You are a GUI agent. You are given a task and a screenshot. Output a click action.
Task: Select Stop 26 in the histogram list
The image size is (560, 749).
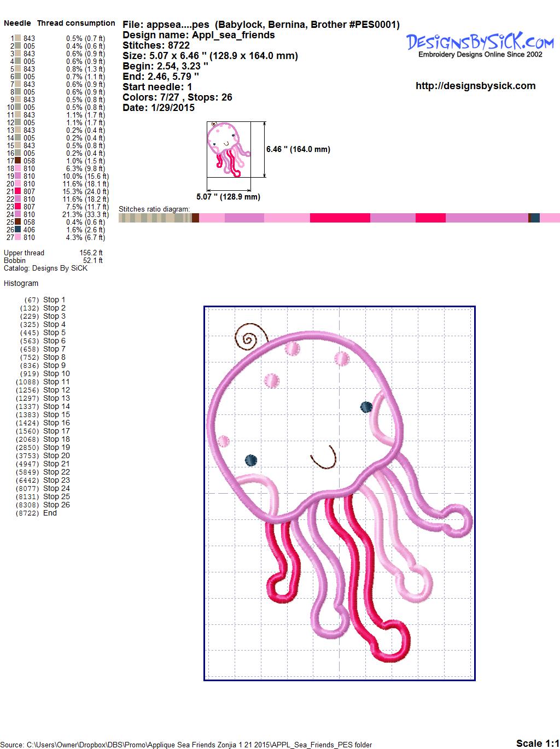(56, 505)
